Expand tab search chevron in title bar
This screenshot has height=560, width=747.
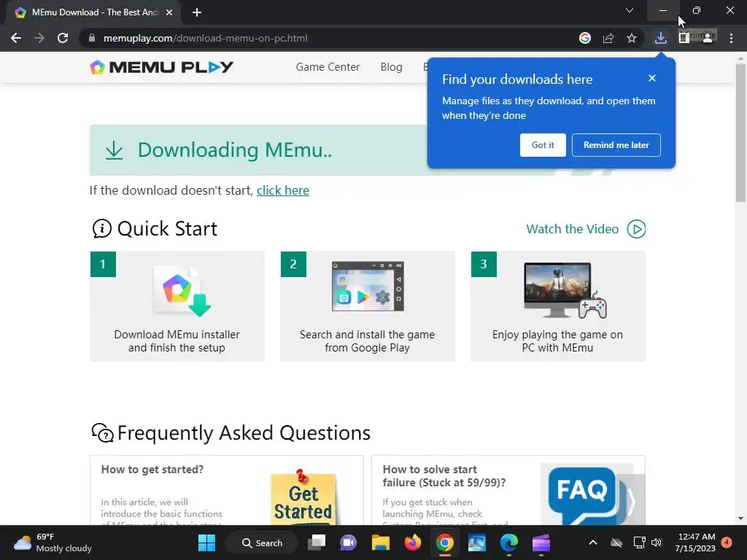(630, 10)
